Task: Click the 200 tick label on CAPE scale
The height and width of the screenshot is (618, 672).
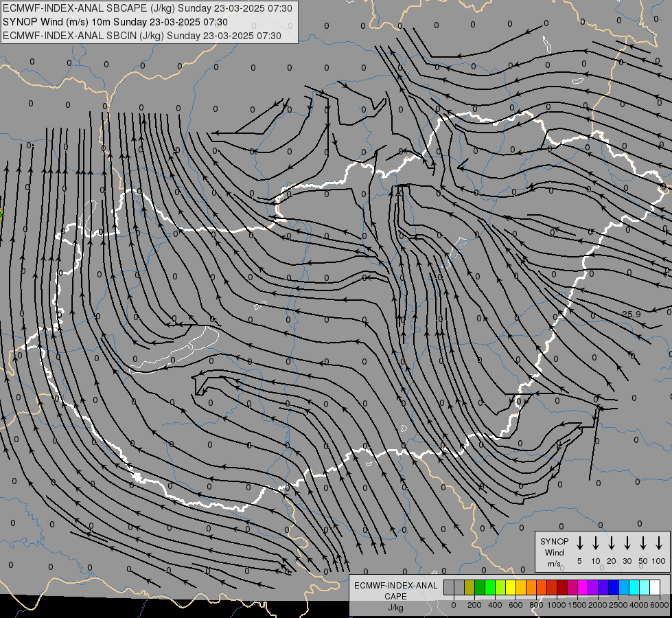Action: [474, 605]
